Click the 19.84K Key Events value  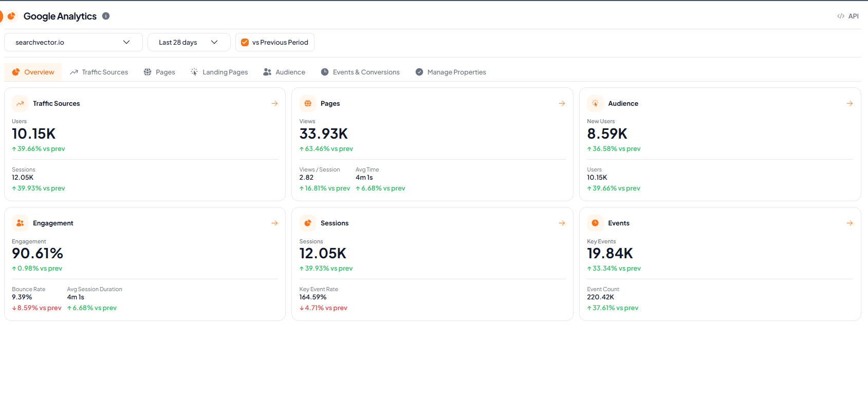pos(610,253)
